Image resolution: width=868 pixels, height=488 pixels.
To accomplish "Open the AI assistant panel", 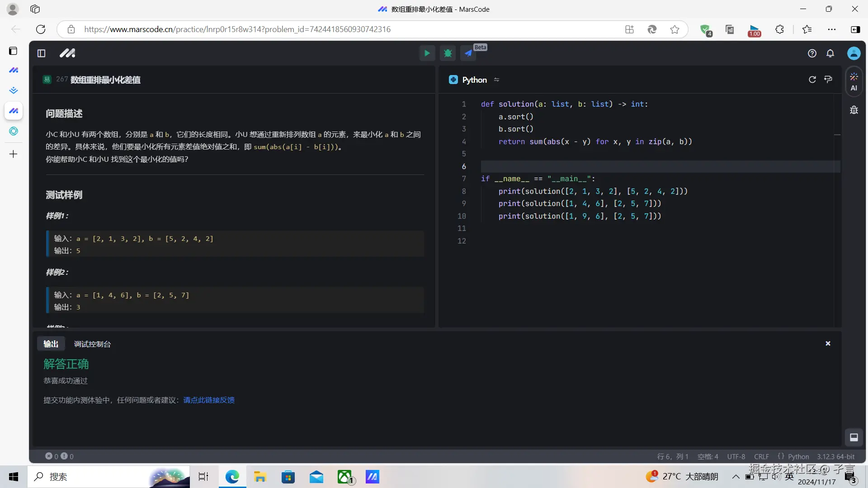I will (854, 81).
